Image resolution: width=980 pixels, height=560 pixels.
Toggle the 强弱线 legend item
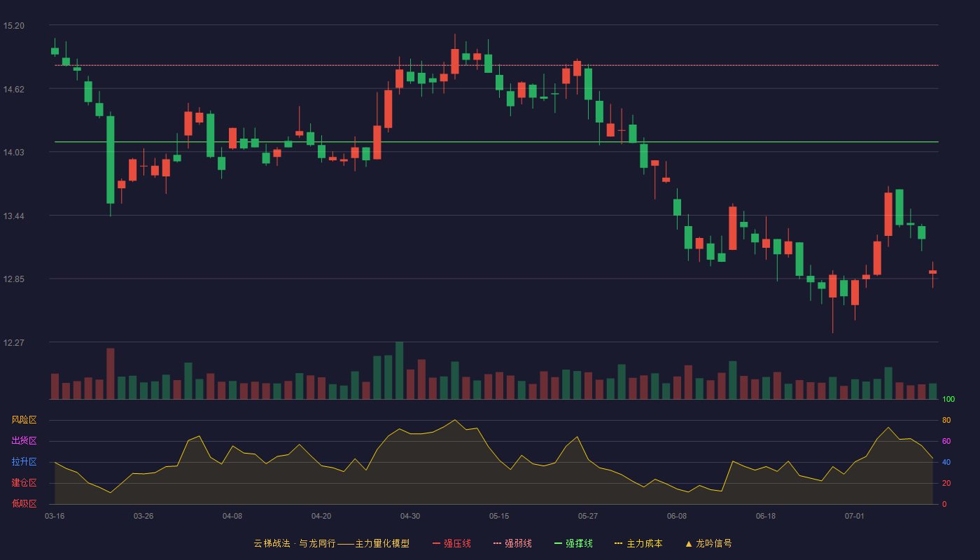[512, 543]
